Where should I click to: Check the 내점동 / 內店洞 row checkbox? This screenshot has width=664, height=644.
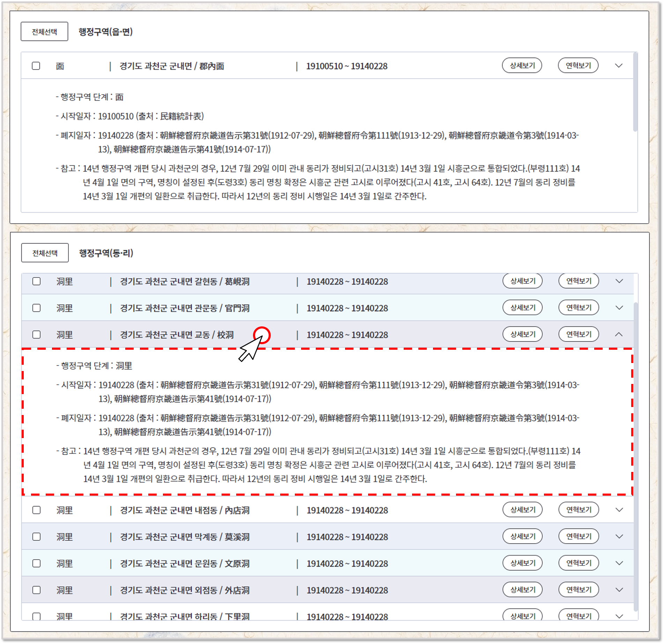pyautogui.click(x=36, y=511)
